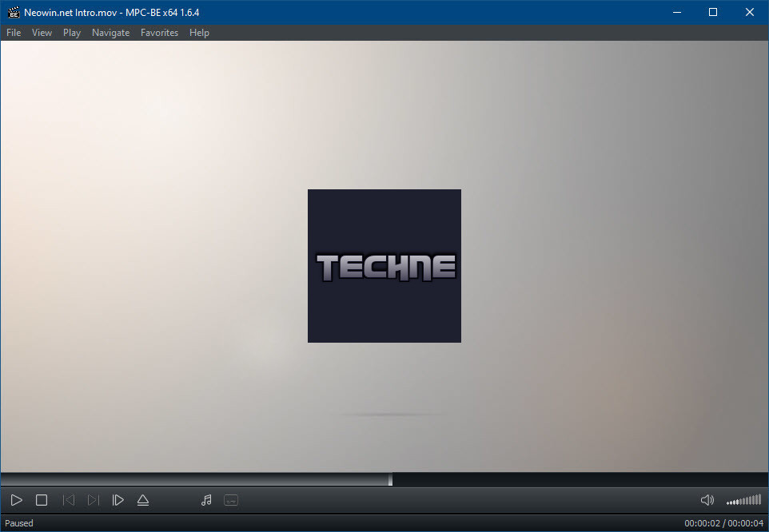The width and height of the screenshot is (769, 532).
Task: Skip to previous file button
Action: coord(68,500)
